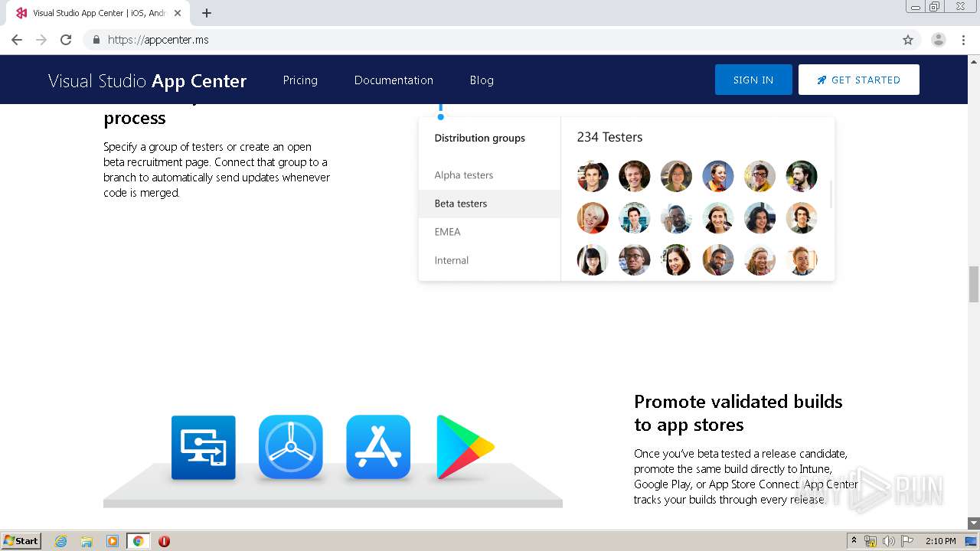Click the Chrome taskbar button
The width and height of the screenshot is (980, 551).
138,541
